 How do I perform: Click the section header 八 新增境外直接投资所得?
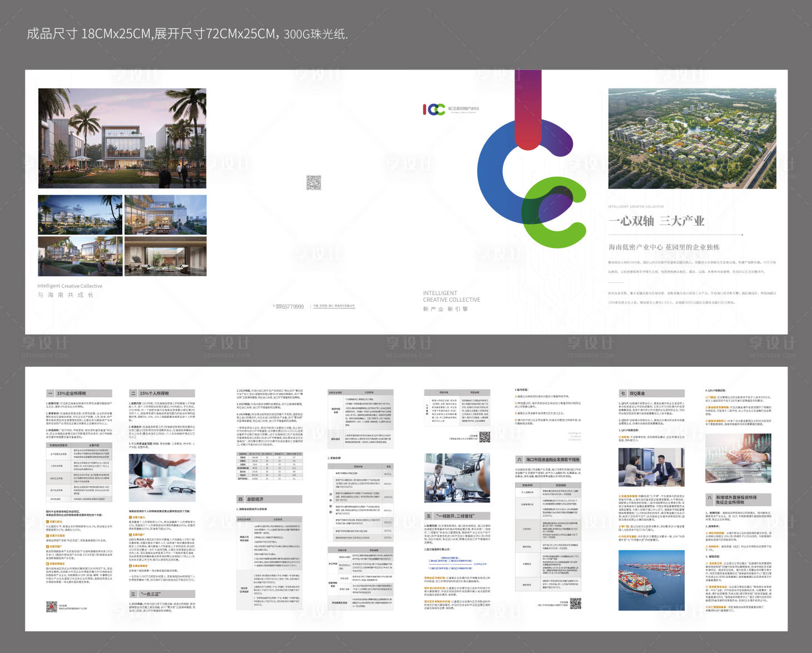(738, 500)
